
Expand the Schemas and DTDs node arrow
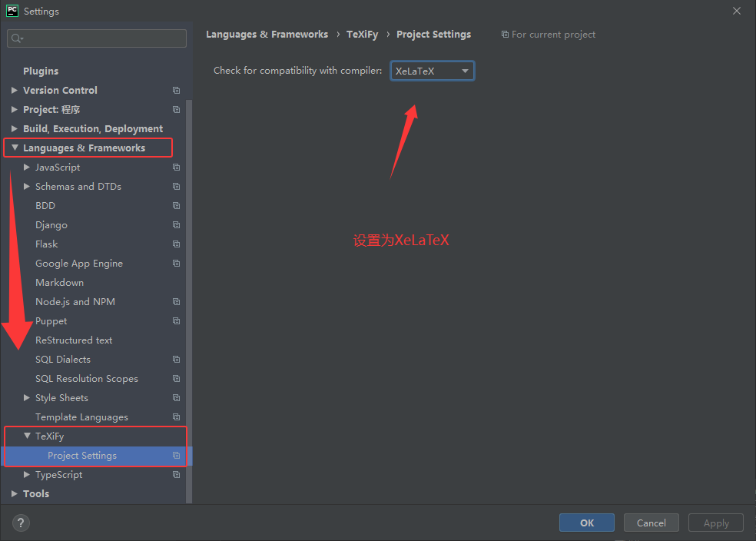tap(27, 186)
